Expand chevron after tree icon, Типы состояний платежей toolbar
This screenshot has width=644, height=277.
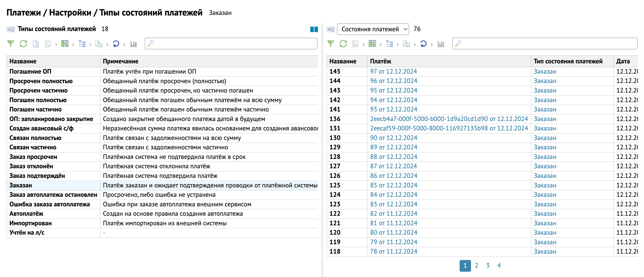click(90, 44)
